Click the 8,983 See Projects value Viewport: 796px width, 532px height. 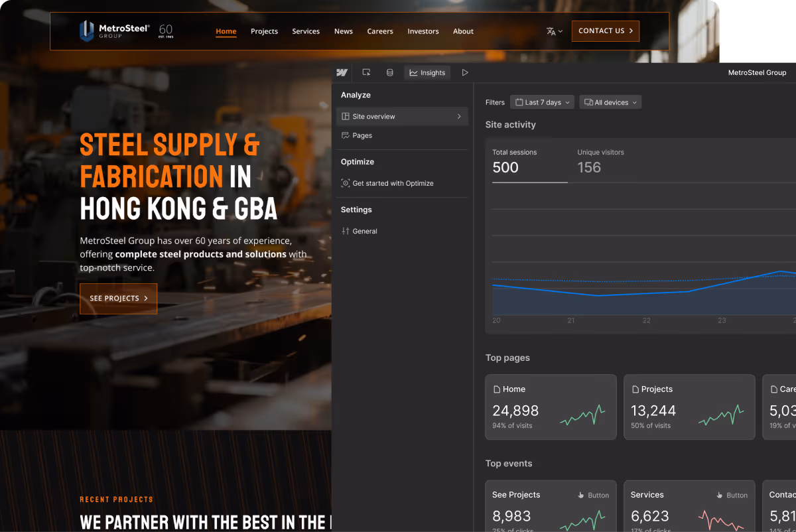[511, 516]
